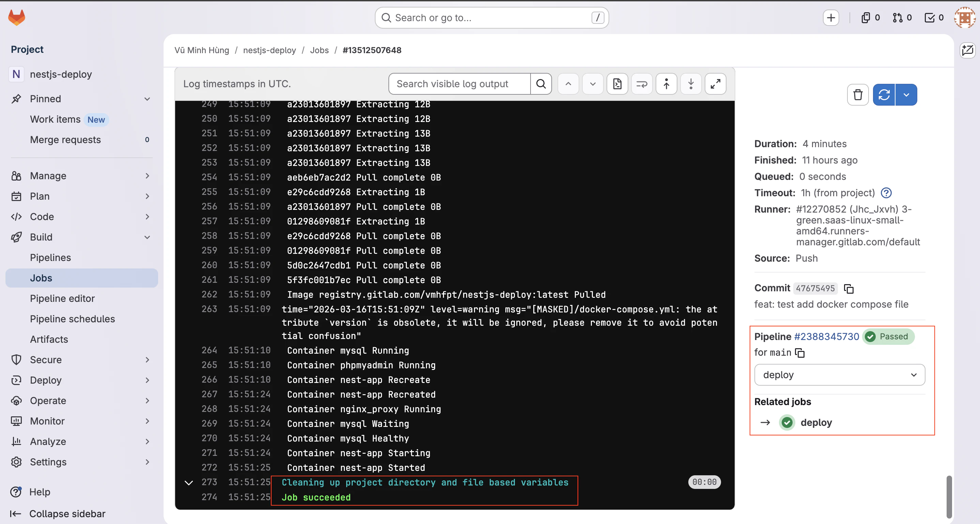Open the deploy stage dropdown
The width and height of the screenshot is (980, 524).
839,375
